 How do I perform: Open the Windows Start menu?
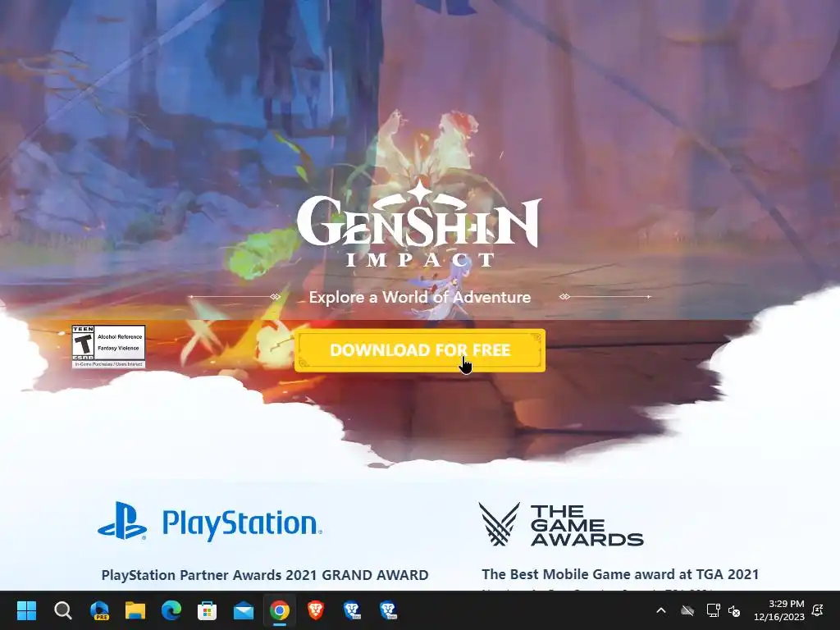coord(26,610)
